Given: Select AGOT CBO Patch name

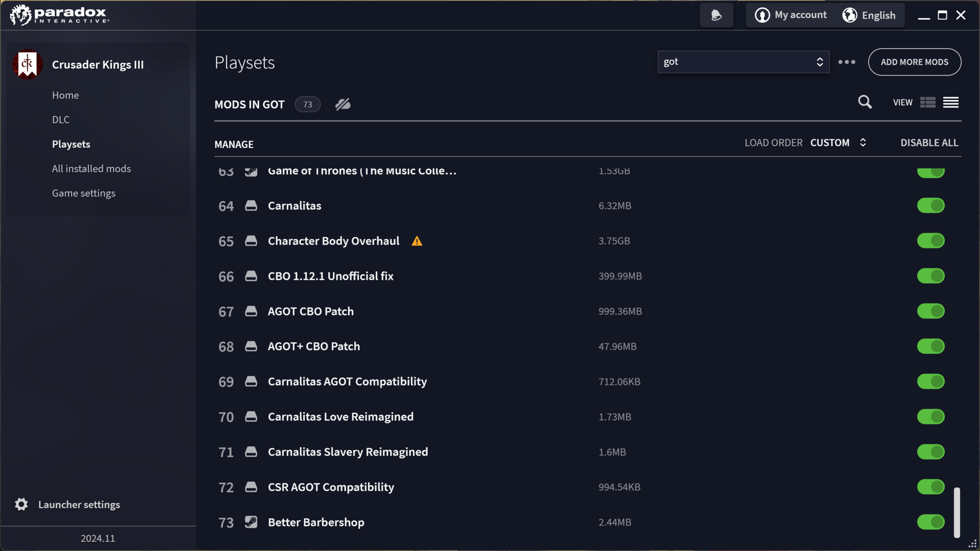Looking at the screenshot, I should coord(310,311).
